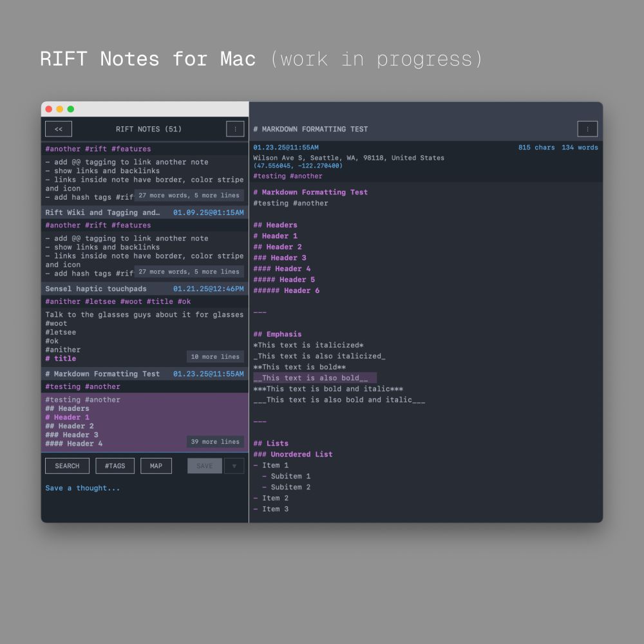The height and width of the screenshot is (644, 644).
Task: Open the notes list three-dot menu
Action: coord(235,129)
